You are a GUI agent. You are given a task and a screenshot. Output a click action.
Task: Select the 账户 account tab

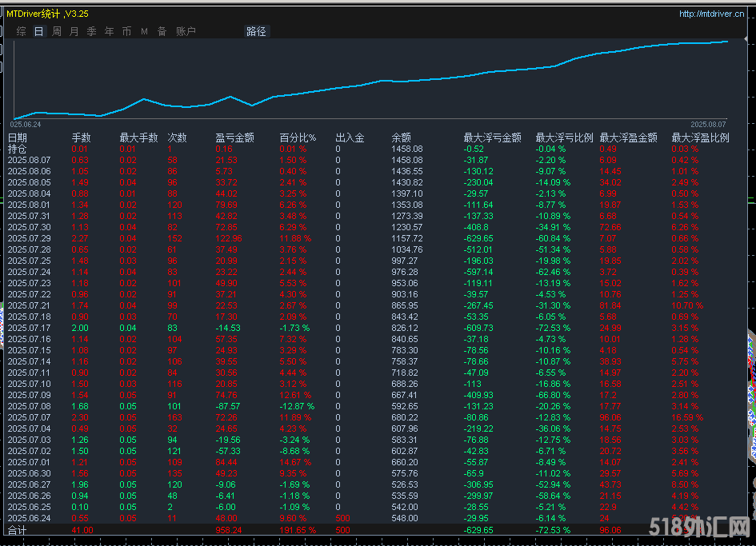pyautogui.click(x=186, y=31)
